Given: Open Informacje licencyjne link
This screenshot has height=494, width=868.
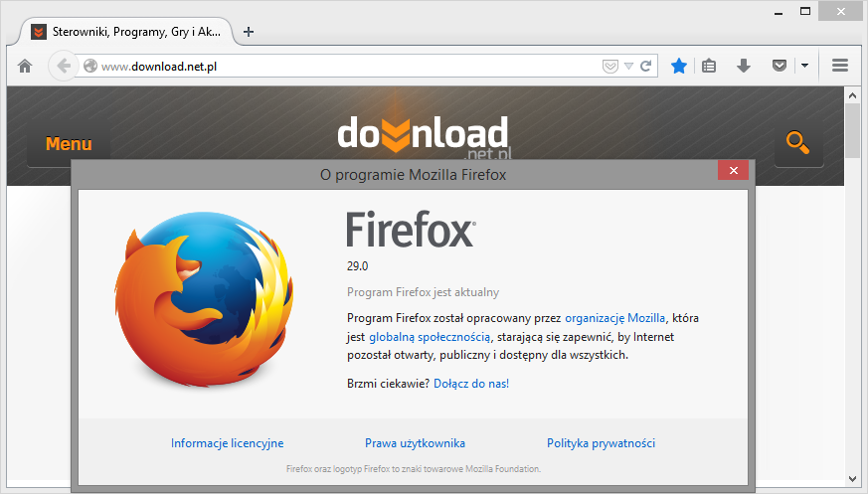Looking at the screenshot, I should tap(227, 443).
